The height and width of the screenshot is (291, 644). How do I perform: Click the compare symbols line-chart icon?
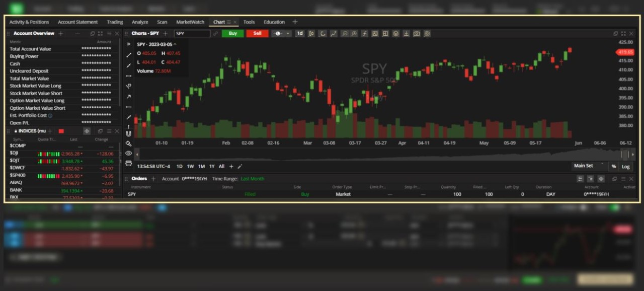(333, 34)
